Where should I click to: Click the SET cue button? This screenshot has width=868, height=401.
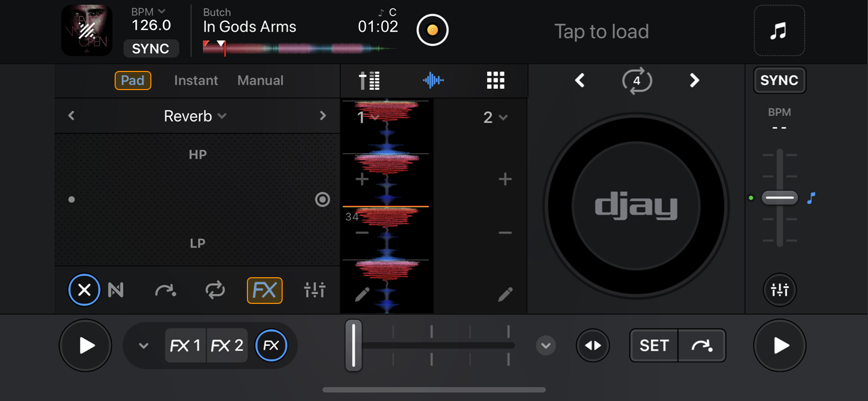[654, 346]
